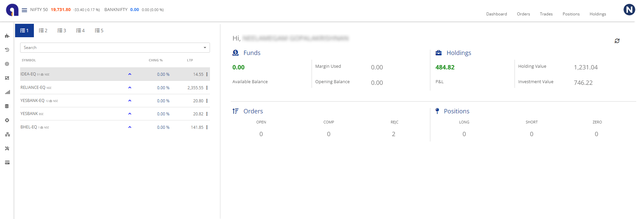Click the lifebuoy support sidebar icon

pyautogui.click(x=7, y=120)
